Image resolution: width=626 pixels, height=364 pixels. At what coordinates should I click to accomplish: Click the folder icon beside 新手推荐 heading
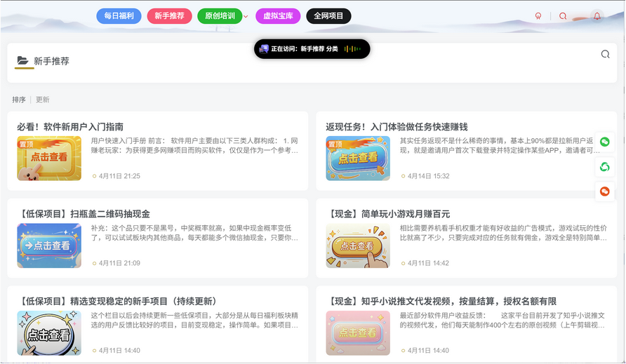(x=23, y=61)
